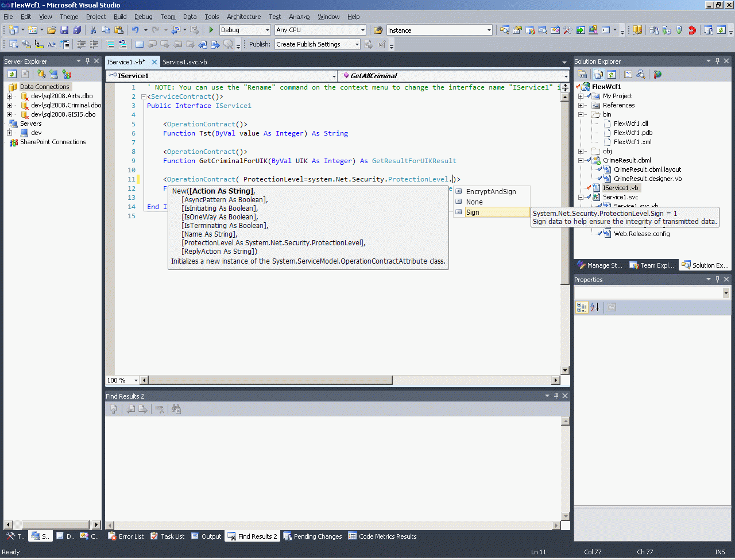735x560 pixels.
Task: Toggle Show All Files in Solution Explorer
Action: coord(599,74)
